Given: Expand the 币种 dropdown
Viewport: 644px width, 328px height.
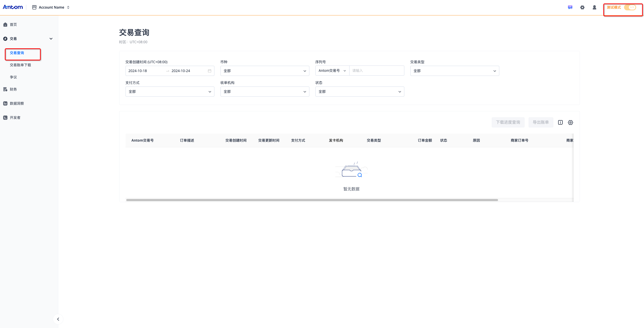Looking at the screenshot, I should [264, 71].
